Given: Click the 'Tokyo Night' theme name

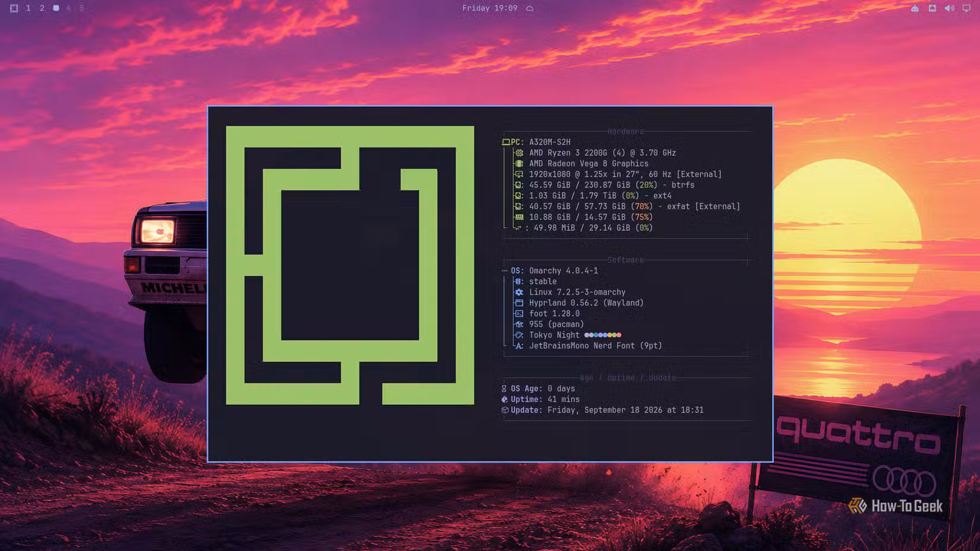Looking at the screenshot, I should [554, 335].
